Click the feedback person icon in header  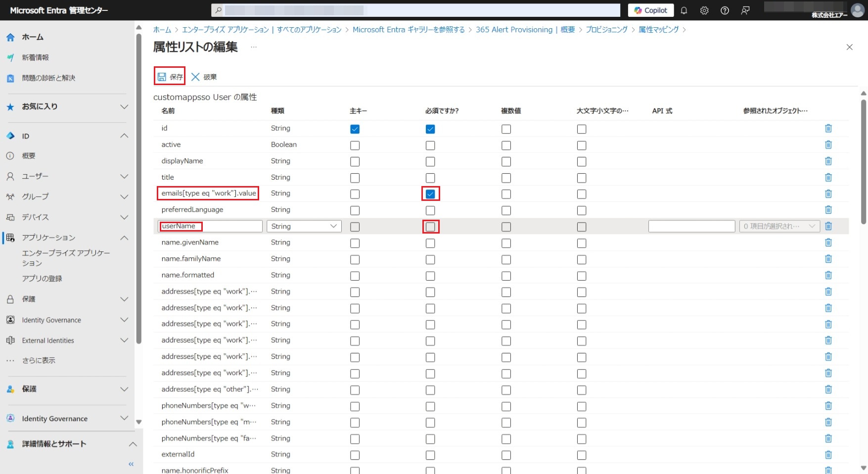click(745, 10)
